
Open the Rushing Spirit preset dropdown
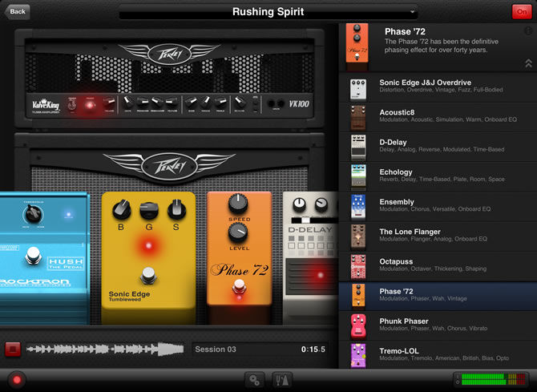[x=268, y=12]
